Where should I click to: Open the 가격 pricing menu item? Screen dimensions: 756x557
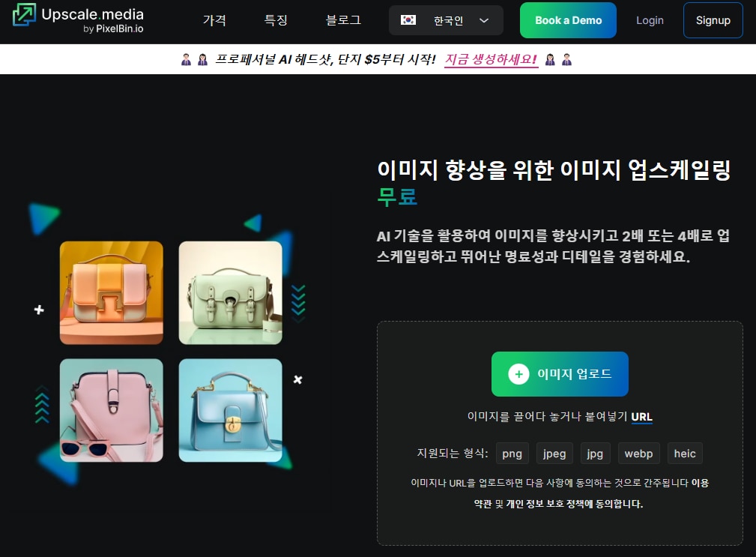click(214, 20)
